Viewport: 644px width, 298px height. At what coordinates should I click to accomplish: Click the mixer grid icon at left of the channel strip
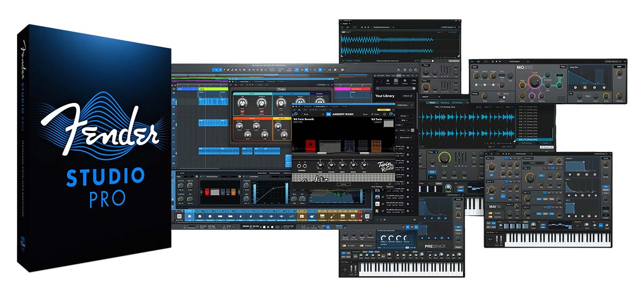[x=179, y=216]
